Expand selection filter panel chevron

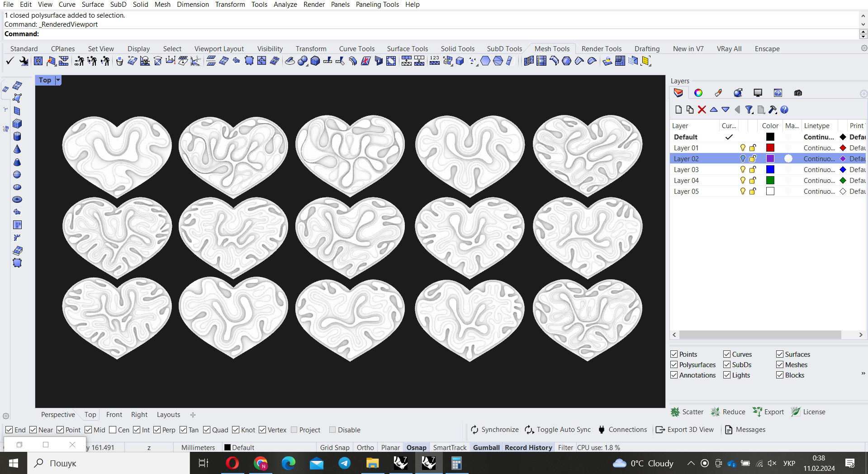tap(863, 373)
